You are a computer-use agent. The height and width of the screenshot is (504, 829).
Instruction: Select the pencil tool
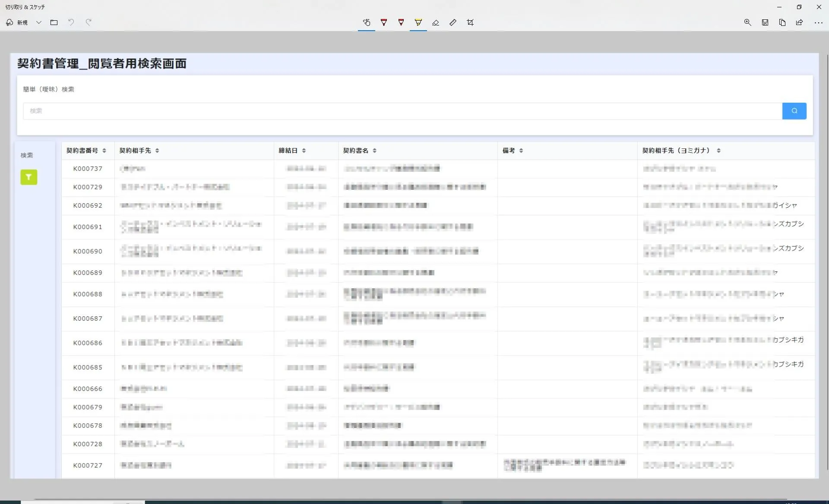click(401, 22)
